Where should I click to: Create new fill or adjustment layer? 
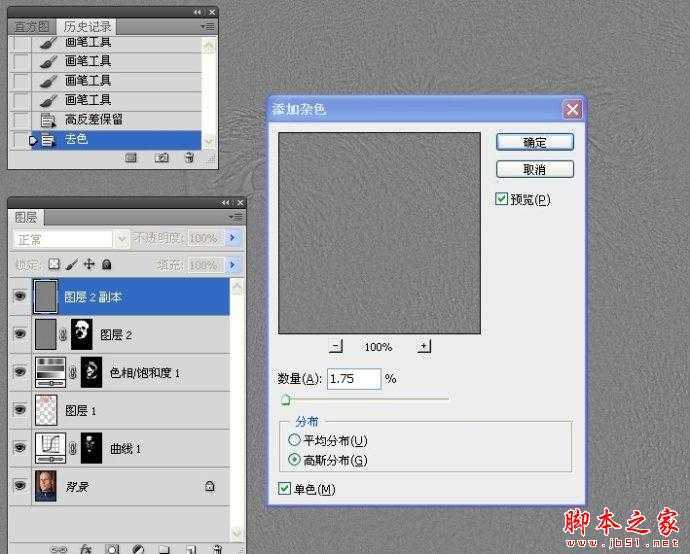138,549
